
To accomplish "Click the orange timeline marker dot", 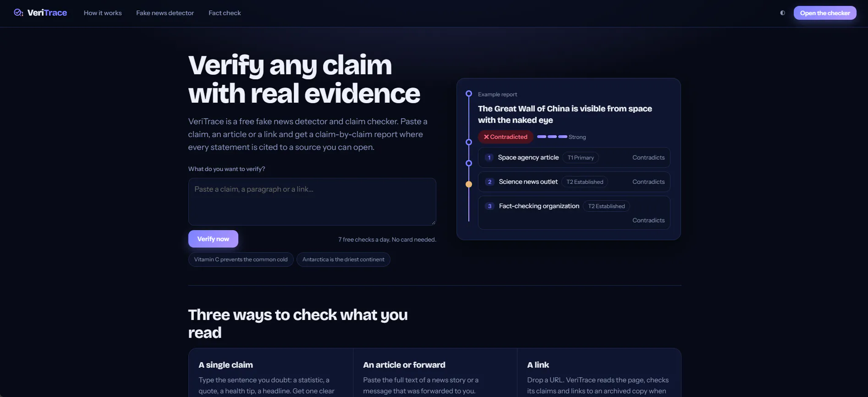I will point(469,184).
